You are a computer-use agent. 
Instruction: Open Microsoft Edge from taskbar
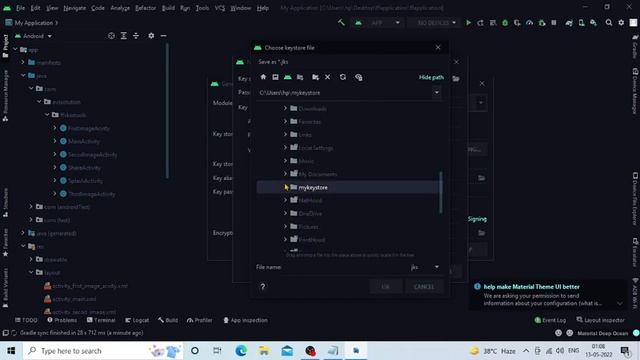coord(241,351)
